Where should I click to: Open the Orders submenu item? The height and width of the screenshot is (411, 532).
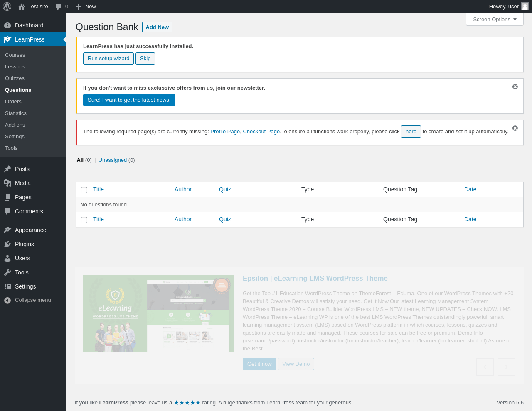(x=13, y=102)
